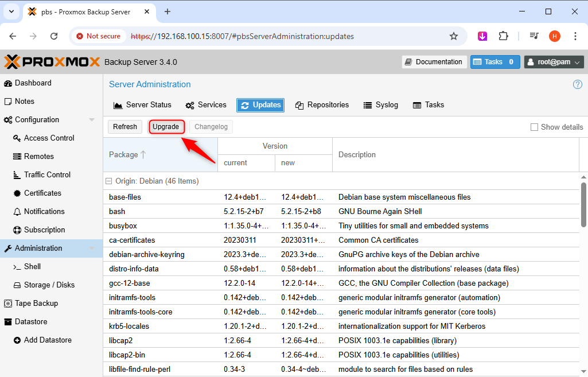Click the Shell prompt icon
The image size is (588, 377).
pos(17,267)
